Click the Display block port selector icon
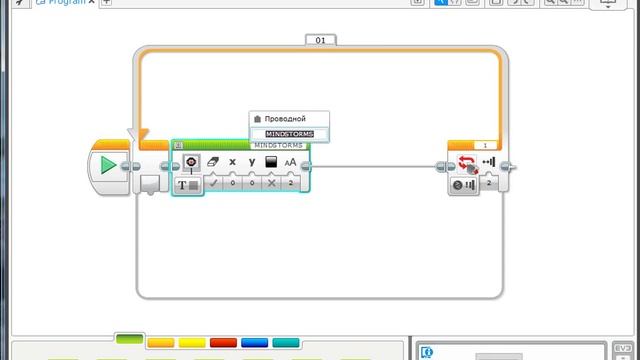 point(191,162)
